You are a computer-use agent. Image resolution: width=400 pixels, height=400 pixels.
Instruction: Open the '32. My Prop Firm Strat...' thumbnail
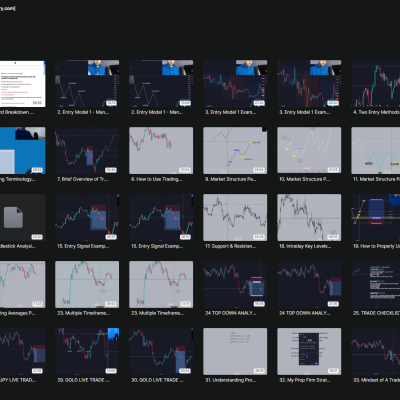pos(309,351)
